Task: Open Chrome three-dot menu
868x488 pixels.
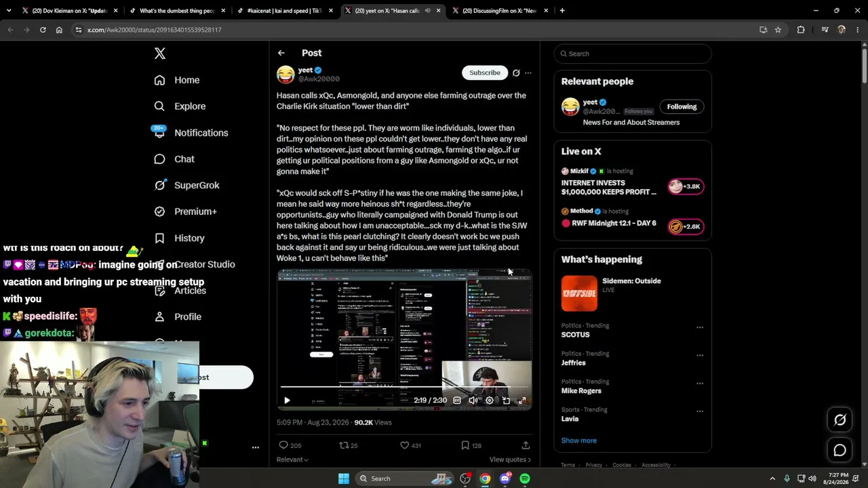Action: [856, 30]
